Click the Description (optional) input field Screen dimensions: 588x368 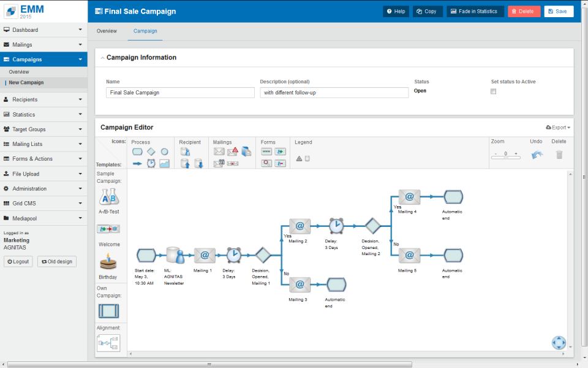pos(334,93)
